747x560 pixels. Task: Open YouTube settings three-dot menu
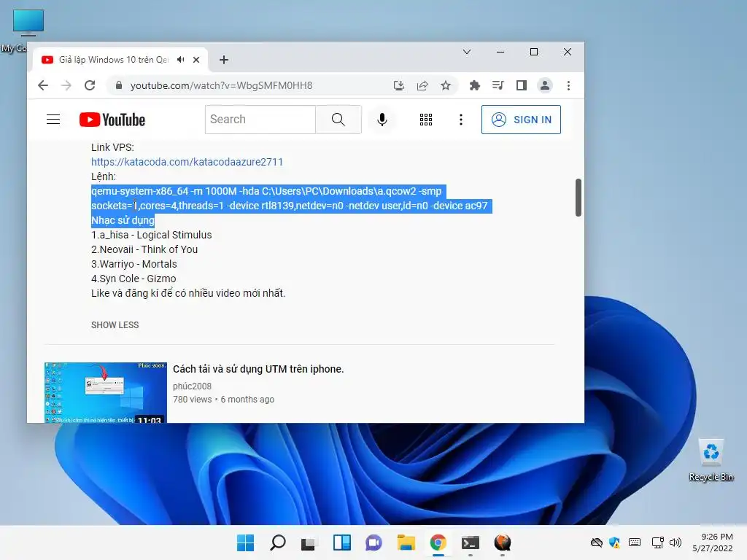[461, 120]
